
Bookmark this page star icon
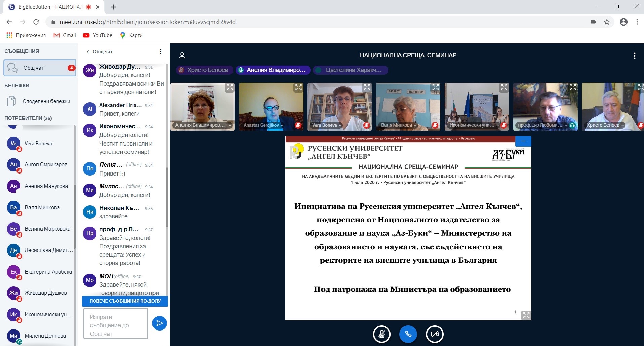(607, 22)
